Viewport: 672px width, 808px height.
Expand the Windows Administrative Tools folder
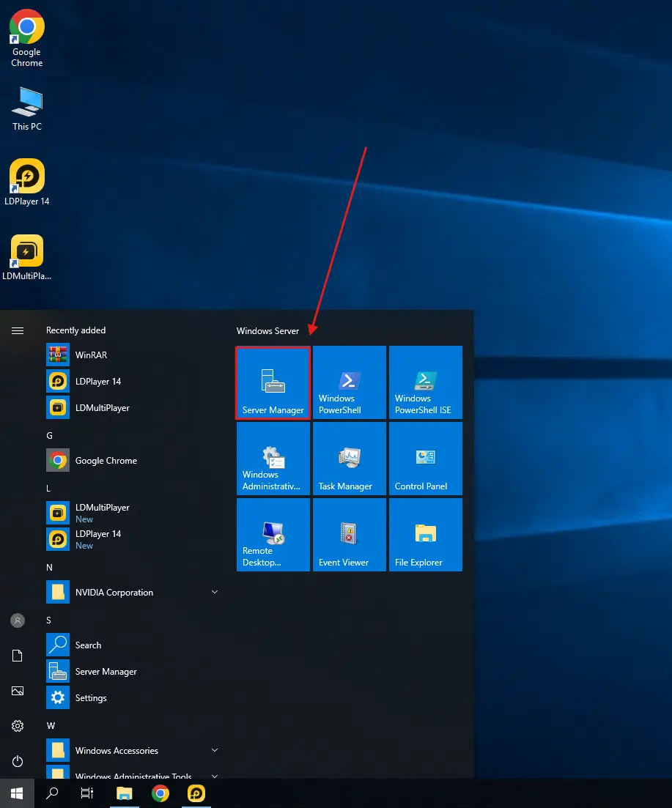(133, 773)
